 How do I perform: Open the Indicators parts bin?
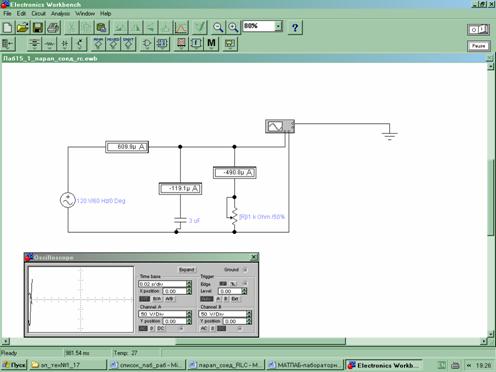click(x=181, y=44)
